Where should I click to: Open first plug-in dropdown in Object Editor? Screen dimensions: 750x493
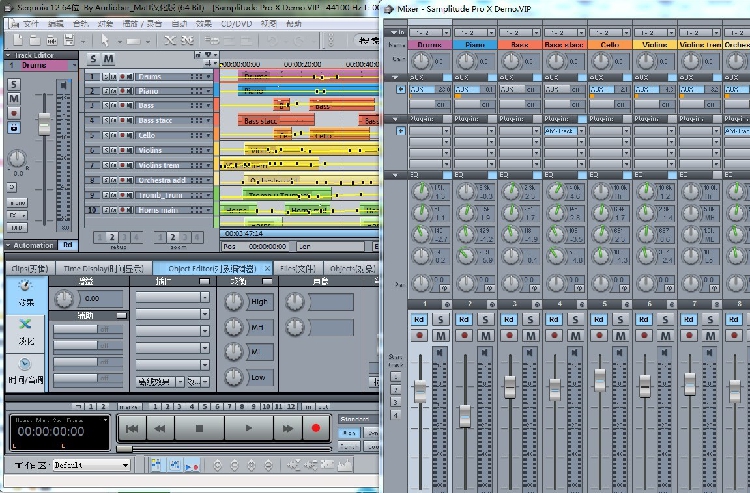[x=205, y=297]
